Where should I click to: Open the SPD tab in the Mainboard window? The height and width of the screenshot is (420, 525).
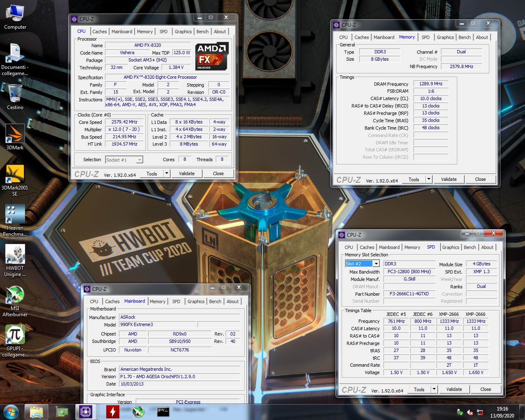coord(176,301)
